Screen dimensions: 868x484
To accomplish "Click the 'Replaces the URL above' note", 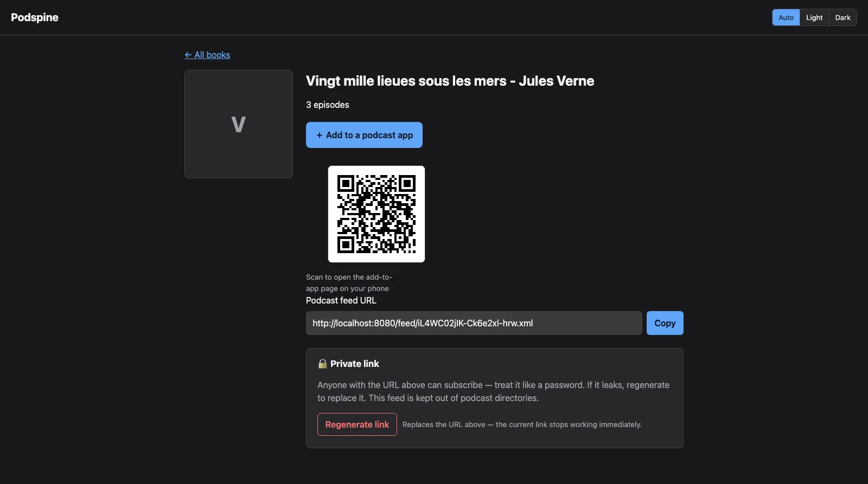I will [522, 424].
